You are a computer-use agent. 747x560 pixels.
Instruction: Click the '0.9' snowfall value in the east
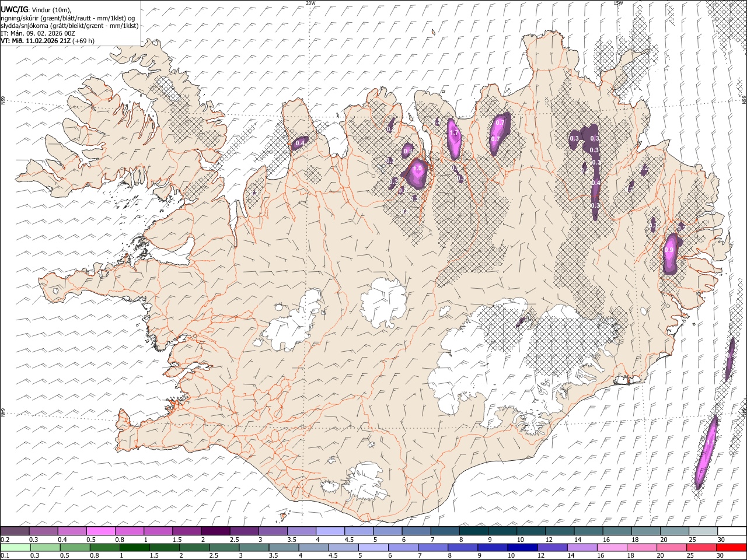(x=669, y=250)
